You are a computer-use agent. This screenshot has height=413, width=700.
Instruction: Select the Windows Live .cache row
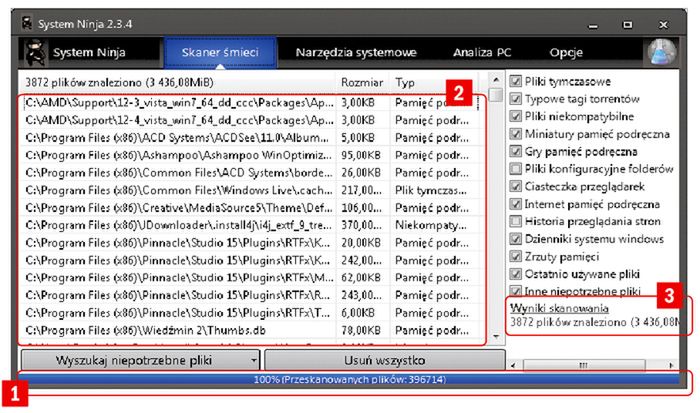[x=251, y=191]
